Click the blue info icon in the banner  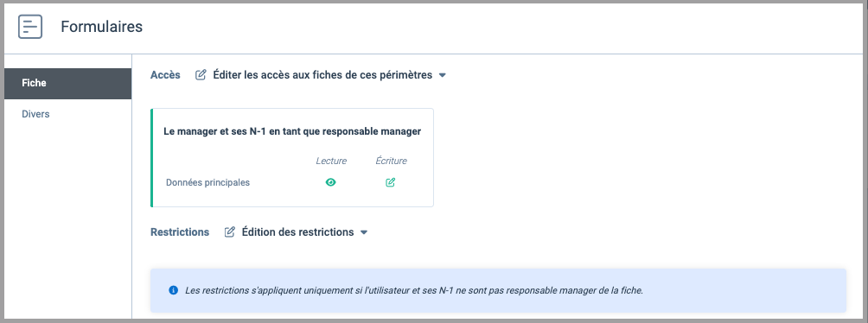[x=173, y=290]
